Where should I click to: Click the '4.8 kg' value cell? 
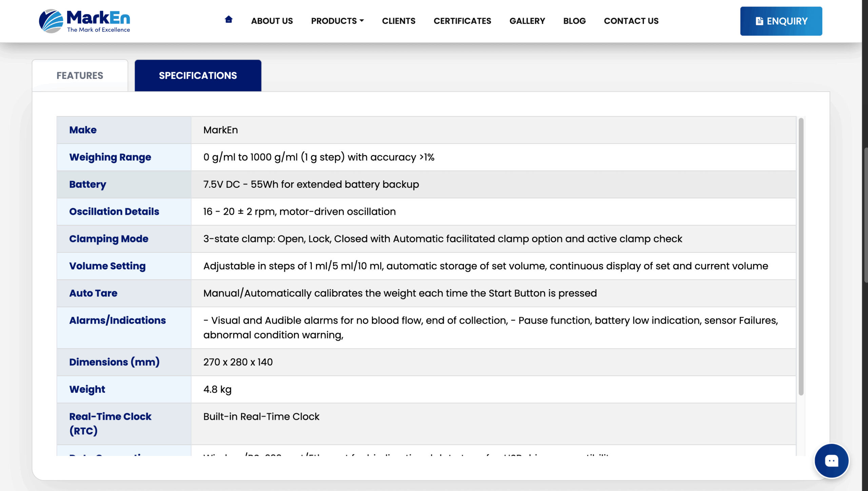coord(217,389)
